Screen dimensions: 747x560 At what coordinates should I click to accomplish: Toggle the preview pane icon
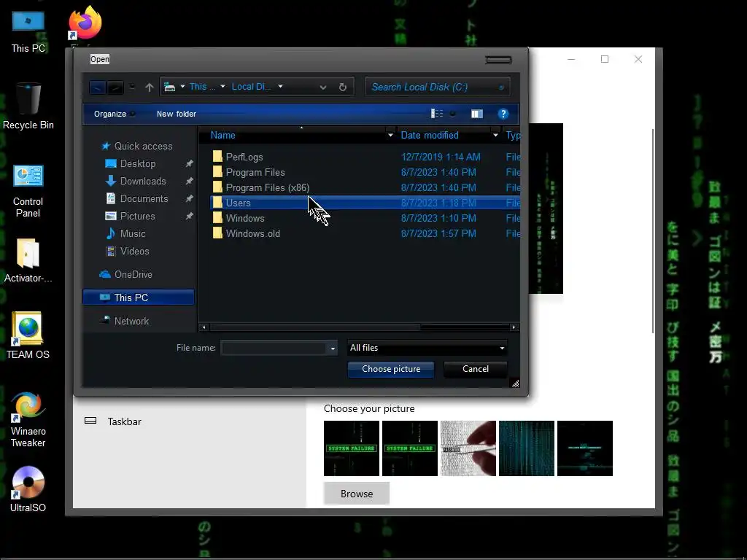[477, 113]
